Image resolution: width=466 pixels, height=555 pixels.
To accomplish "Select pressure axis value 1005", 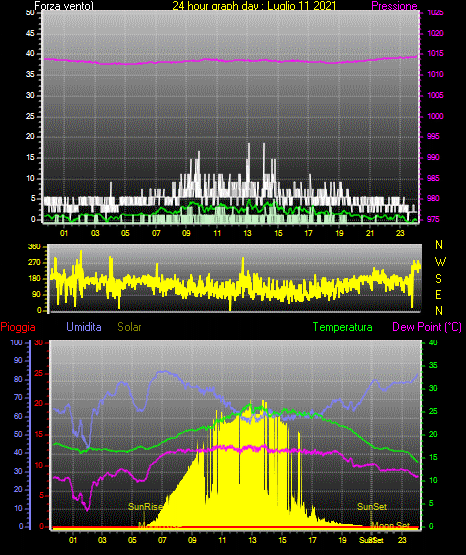I will (x=435, y=95).
